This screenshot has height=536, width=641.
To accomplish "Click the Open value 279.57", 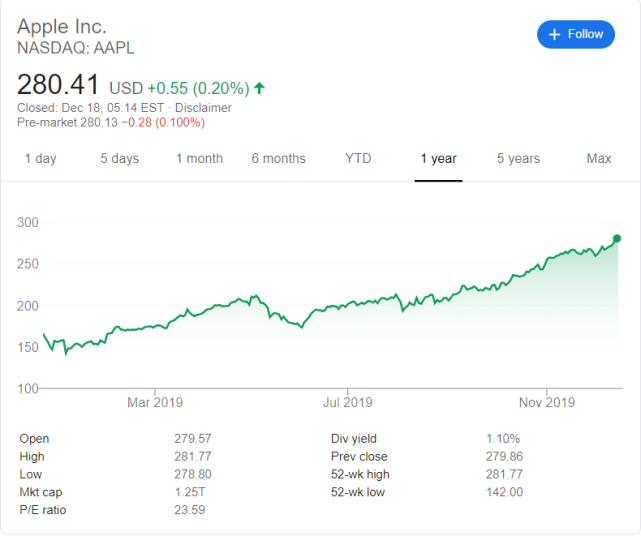I will pos(193,439).
